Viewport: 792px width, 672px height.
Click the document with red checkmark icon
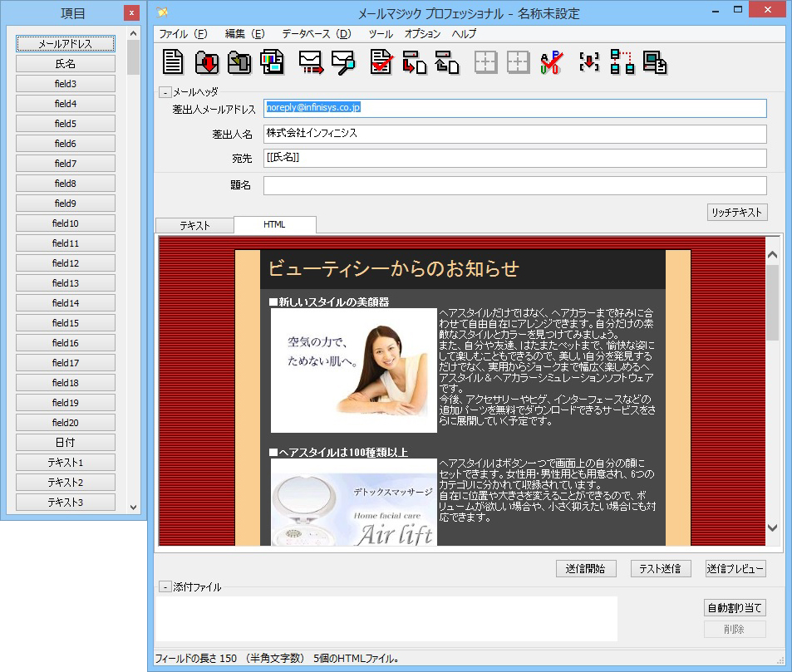coord(381,62)
